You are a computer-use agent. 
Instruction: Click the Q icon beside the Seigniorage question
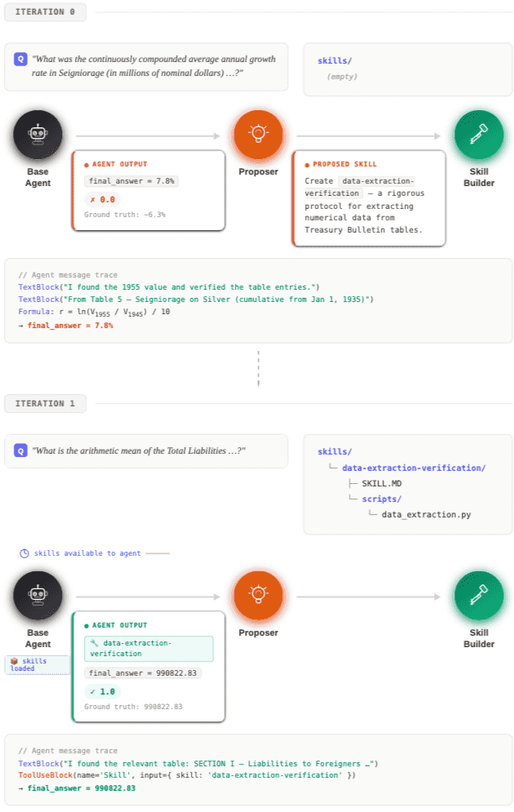click(x=20, y=60)
